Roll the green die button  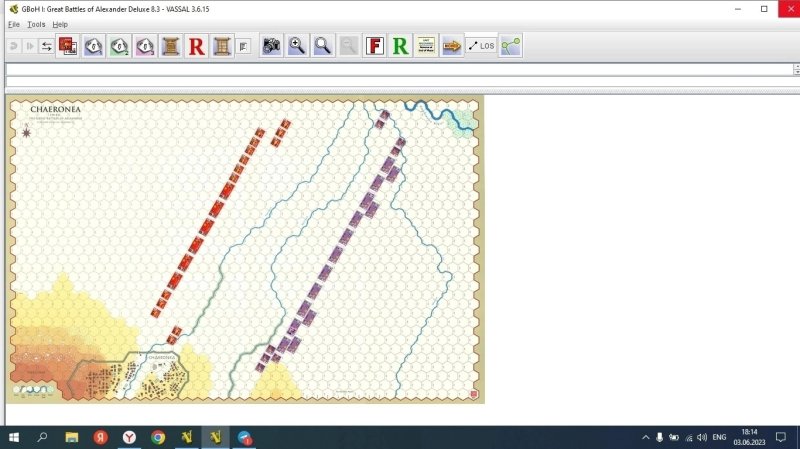coord(119,46)
